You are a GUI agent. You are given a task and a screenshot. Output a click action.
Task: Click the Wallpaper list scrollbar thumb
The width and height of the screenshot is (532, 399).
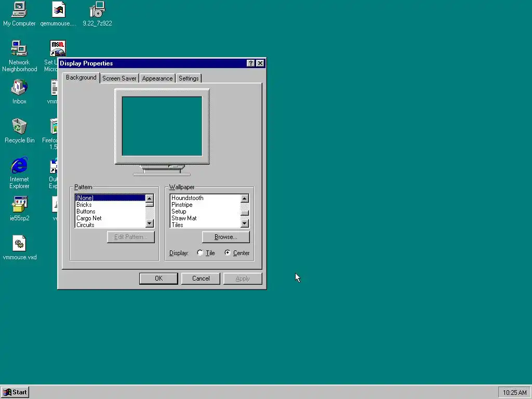click(245, 213)
